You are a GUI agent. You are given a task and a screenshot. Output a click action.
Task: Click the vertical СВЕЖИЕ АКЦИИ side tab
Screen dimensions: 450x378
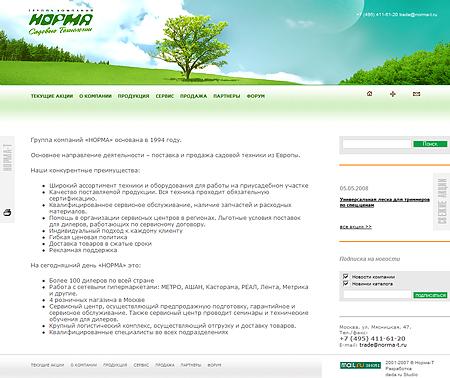442,201
